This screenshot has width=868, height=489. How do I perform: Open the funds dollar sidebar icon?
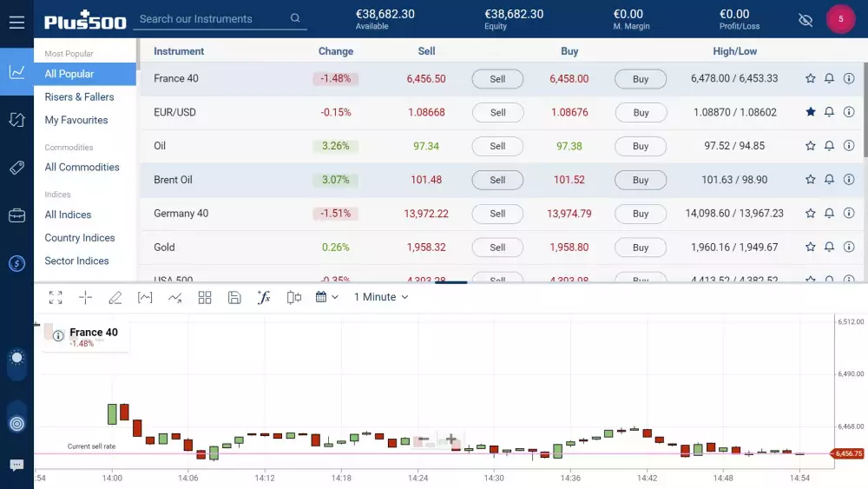pyautogui.click(x=16, y=263)
